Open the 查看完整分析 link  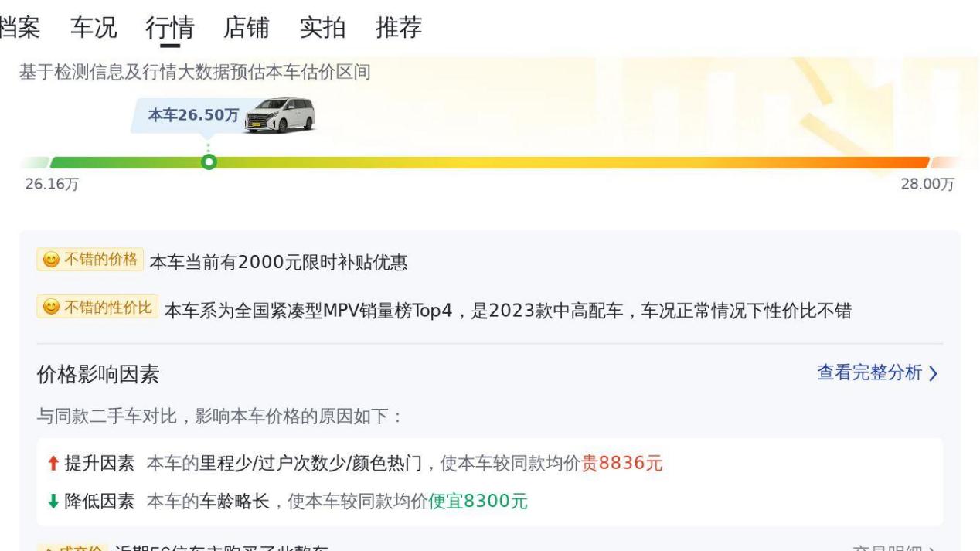[x=869, y=373]
